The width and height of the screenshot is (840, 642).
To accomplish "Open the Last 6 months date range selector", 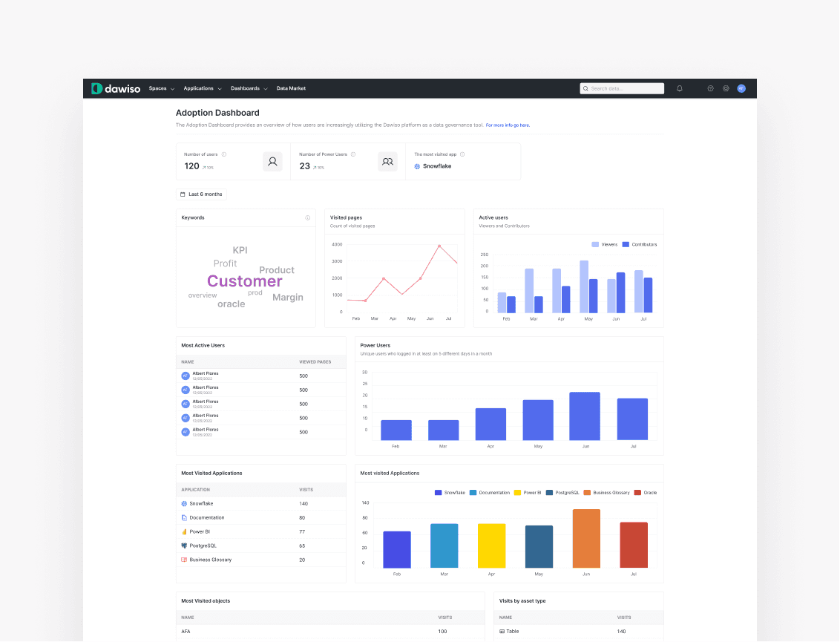I will (x=201, y=194).
